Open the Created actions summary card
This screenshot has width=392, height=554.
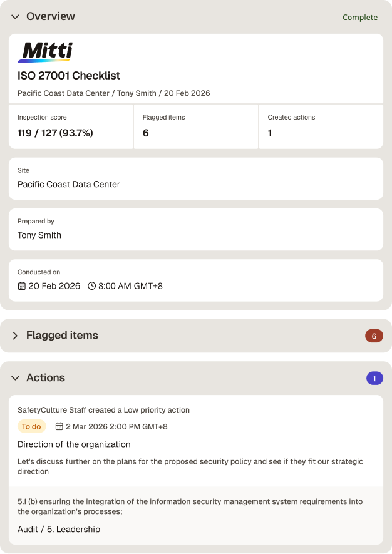point(321,126)
